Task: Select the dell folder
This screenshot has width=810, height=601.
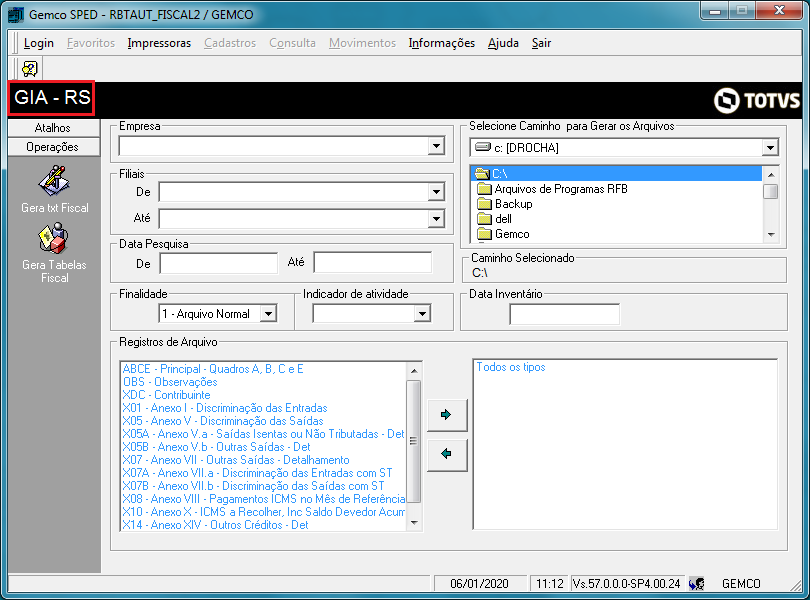Action: [494, 219]
